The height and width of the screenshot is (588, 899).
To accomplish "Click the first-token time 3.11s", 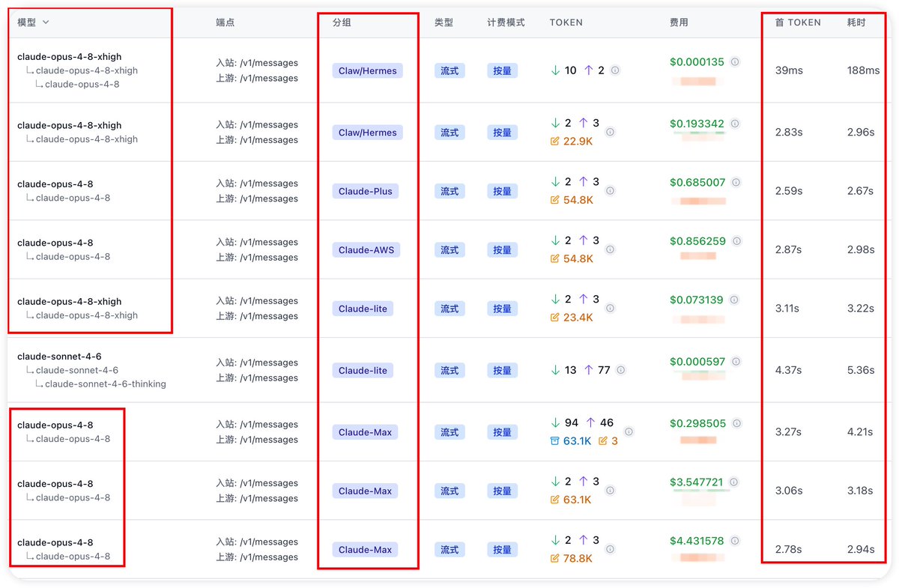I will click(x=788, y=309).
